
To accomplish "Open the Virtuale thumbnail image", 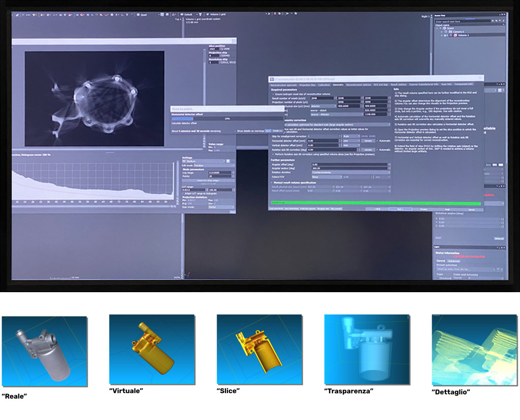I will click(x=152, y=349).
